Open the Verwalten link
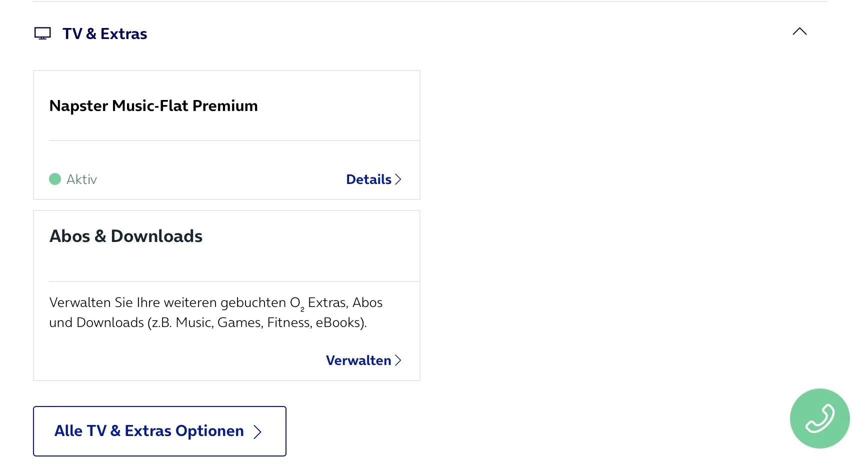Viewport: 868px width, 468px height. (x=358, y=360)
